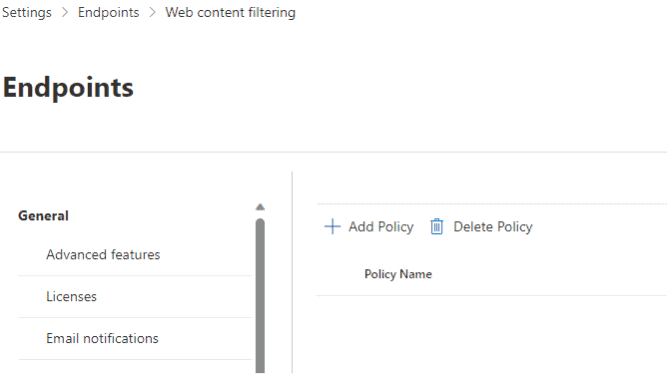Click the vertical divider beside the sidebar
The width and height of the screenshot is (669, 375).
point(292,272)
